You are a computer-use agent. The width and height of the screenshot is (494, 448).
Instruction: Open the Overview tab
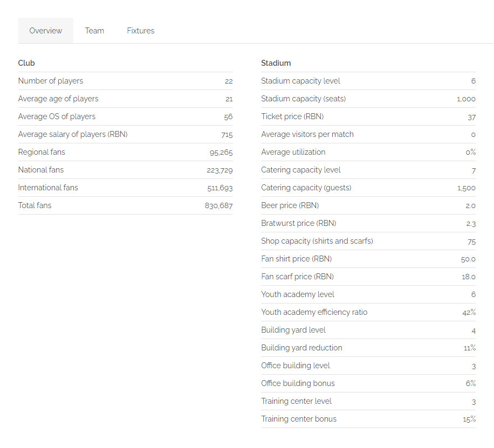46,31
